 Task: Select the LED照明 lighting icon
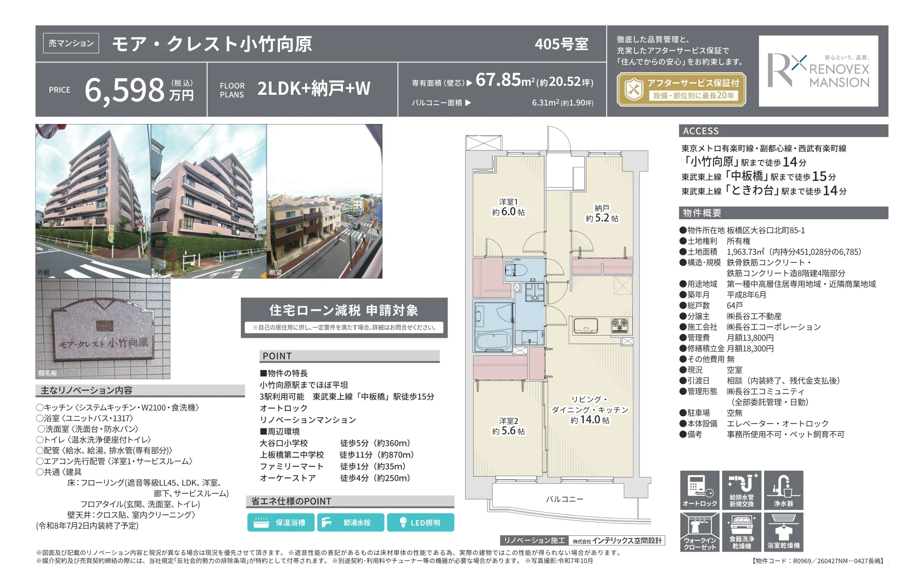421,522
